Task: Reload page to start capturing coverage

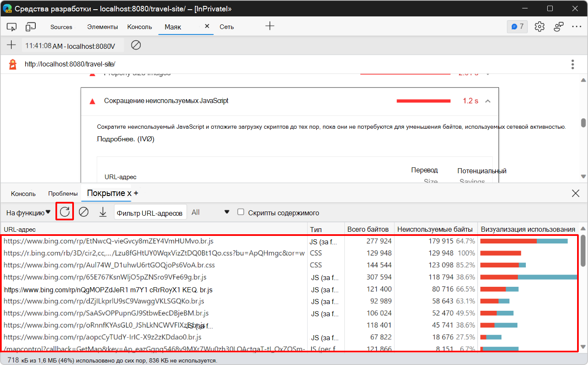Action: click(x=65, y=212)
